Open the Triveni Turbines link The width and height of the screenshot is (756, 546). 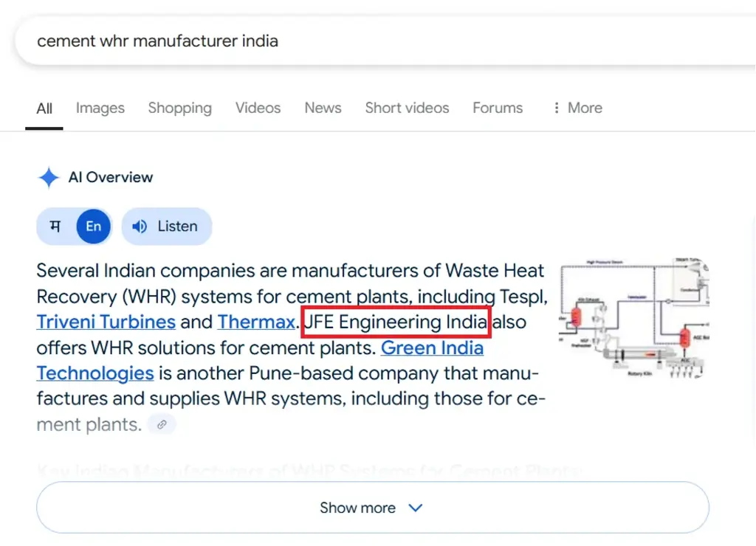106,322
